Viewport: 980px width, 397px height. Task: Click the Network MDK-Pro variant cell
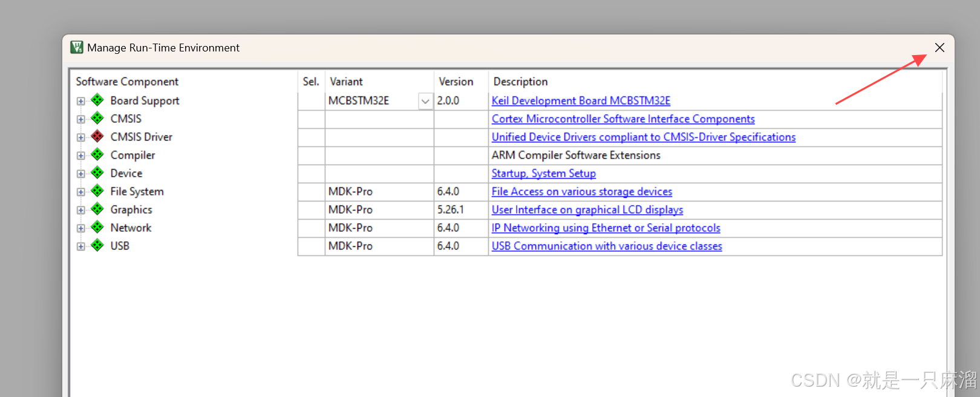[x=379, y=228]
